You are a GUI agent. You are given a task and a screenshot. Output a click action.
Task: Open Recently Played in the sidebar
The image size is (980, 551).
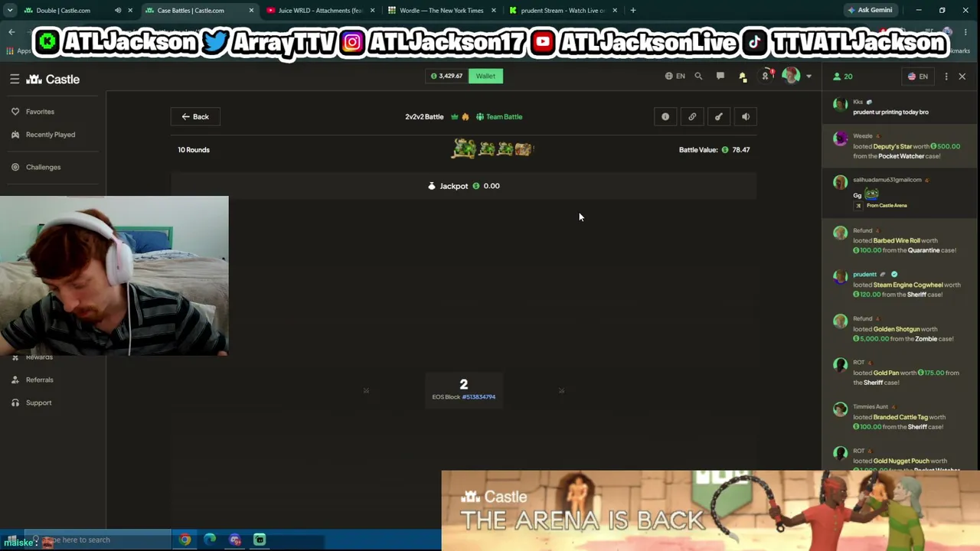click(50, 135)
